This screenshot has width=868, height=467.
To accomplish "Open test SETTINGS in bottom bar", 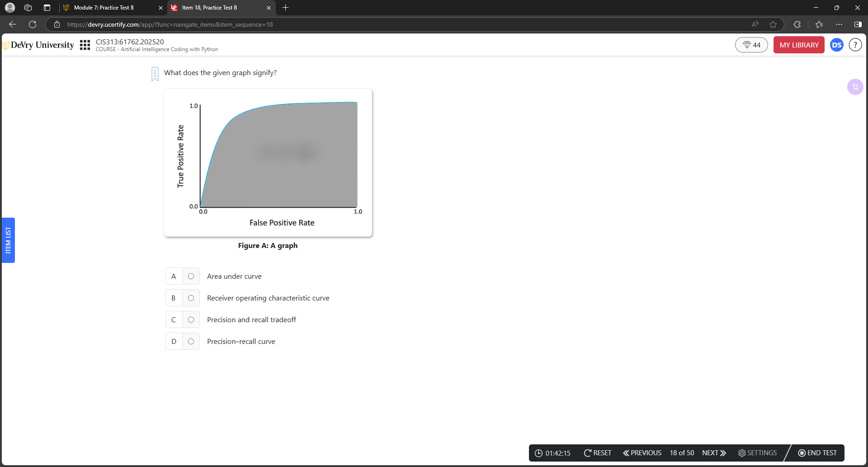I will coord(758,453).
